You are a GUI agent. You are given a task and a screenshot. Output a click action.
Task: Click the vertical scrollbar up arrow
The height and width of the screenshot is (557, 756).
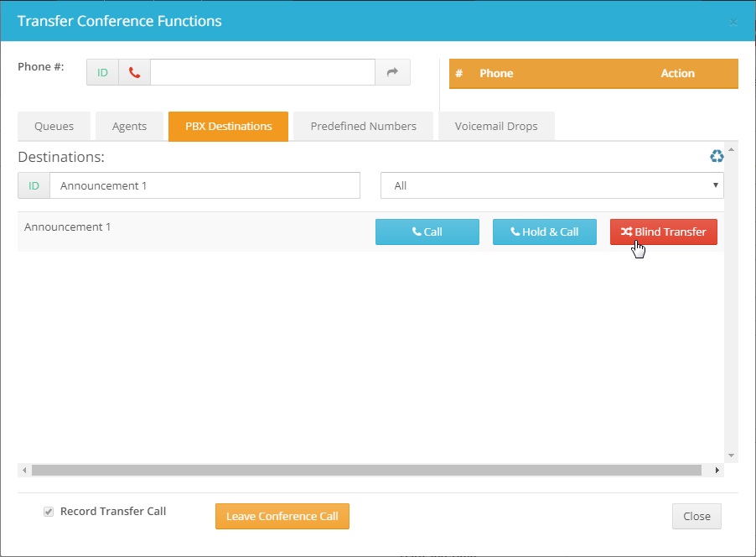point(731,149)
